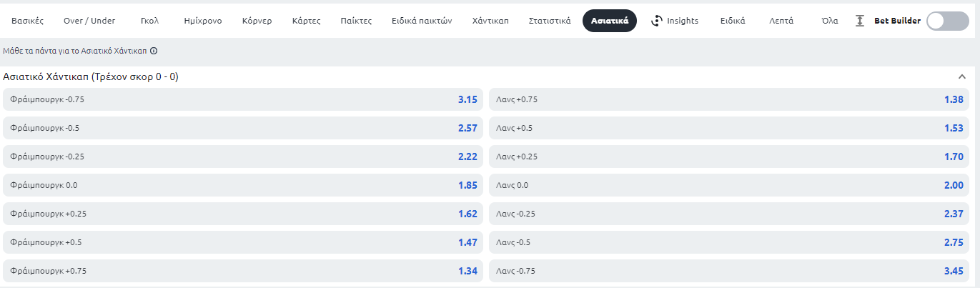Select Φράιμπουργκ 0.0 at 1.85
Screen dimensions: 980x288
(x=243, y=185)
